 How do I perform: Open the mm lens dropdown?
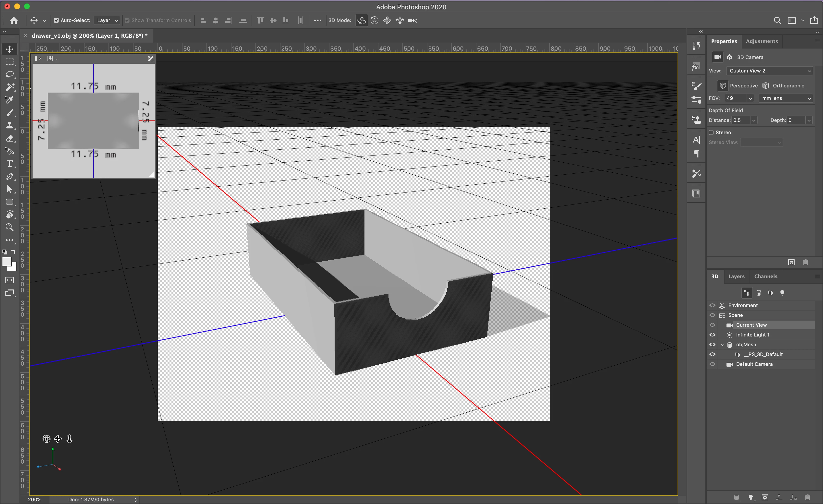coord(786,98)
